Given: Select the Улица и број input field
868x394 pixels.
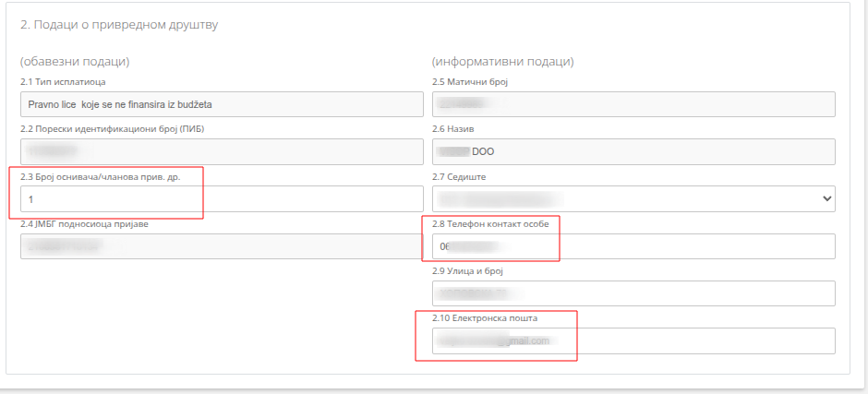Looking at the screenshot, I should [x=633, y=293].
